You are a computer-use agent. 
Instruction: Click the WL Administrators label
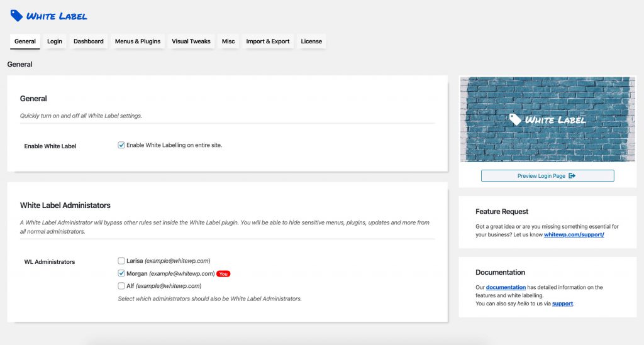click(x=49, y=261)
